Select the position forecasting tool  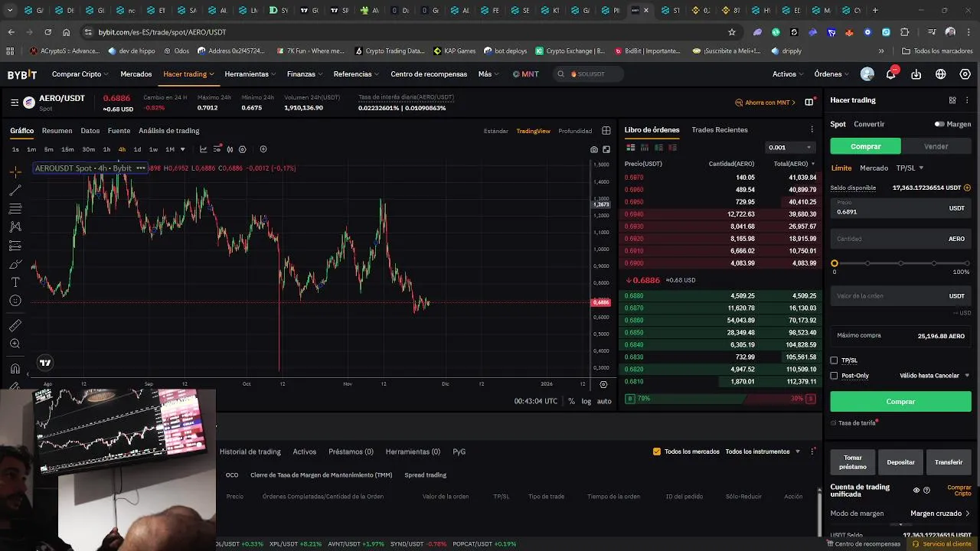tap(15, 246)
